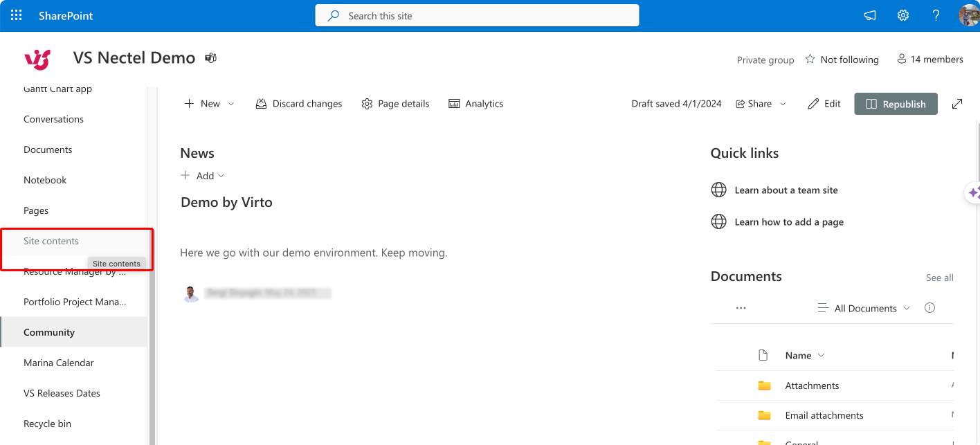Viewport: 980px width, 445px height.
Task: Click the Virto site logo
Action: click(x=37, y=60)
